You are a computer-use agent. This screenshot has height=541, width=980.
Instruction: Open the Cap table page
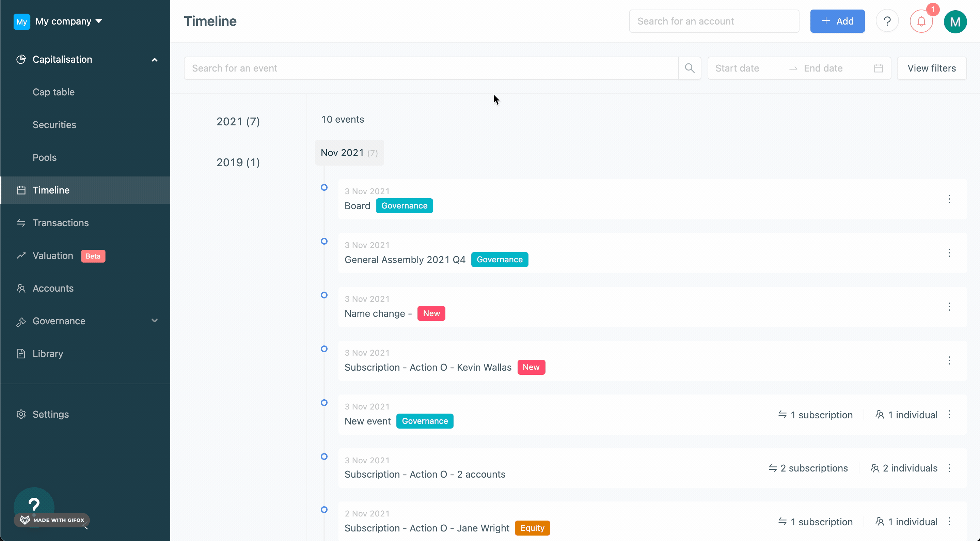coord(54,92)
